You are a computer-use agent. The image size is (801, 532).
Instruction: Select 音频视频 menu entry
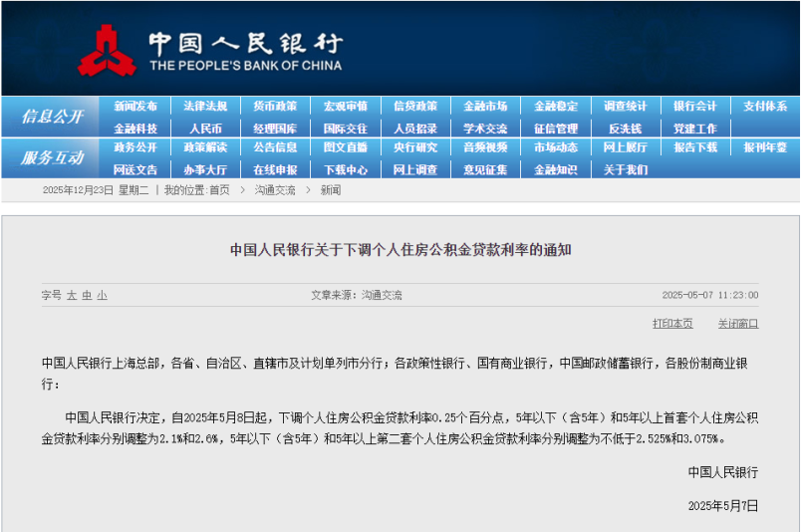[x=485, y=147]
